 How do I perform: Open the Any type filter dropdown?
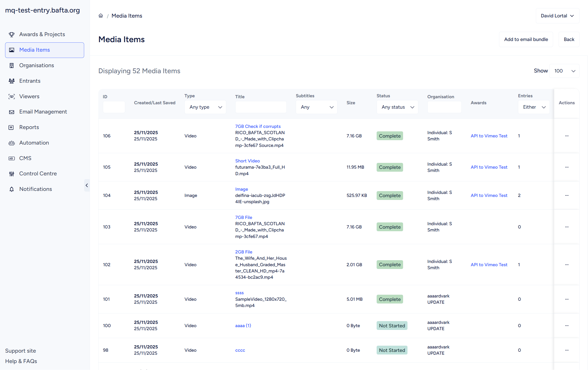(x=205, y=107)
